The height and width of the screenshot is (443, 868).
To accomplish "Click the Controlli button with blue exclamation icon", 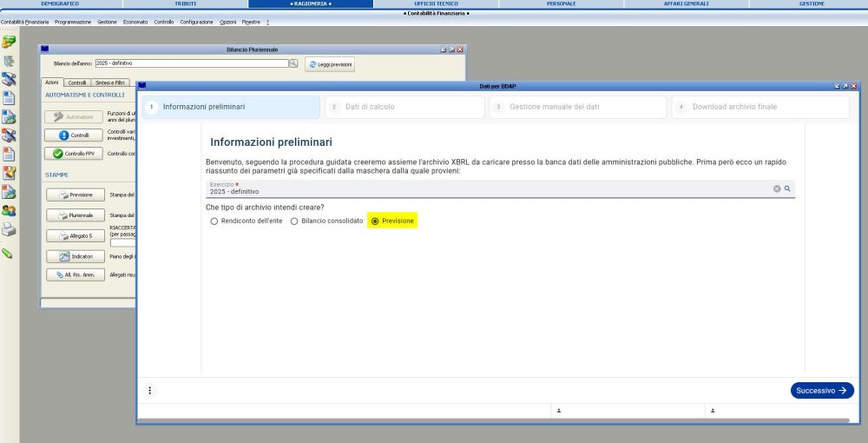I will [74, 136].
